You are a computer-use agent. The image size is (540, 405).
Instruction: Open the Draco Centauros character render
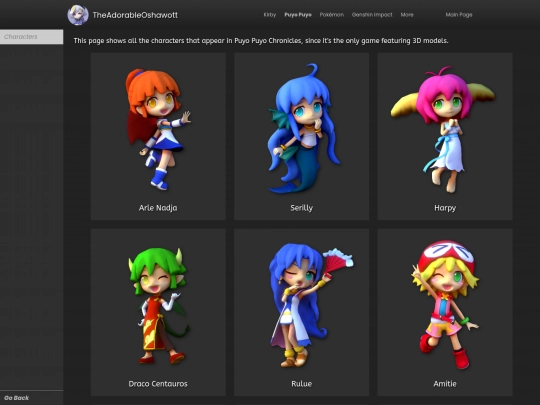(158, 306)
